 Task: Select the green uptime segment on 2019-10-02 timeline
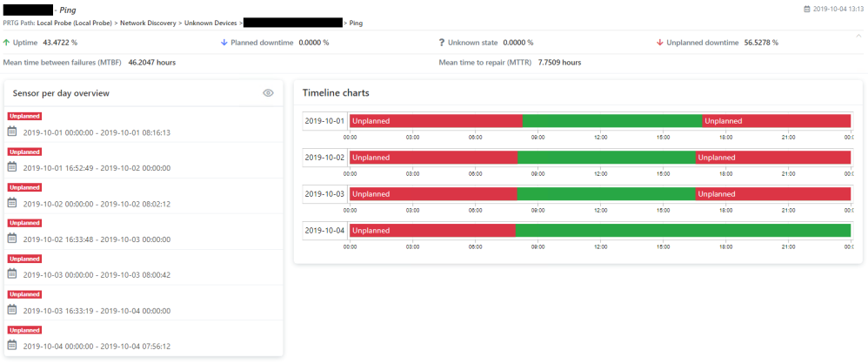point(607,158)
